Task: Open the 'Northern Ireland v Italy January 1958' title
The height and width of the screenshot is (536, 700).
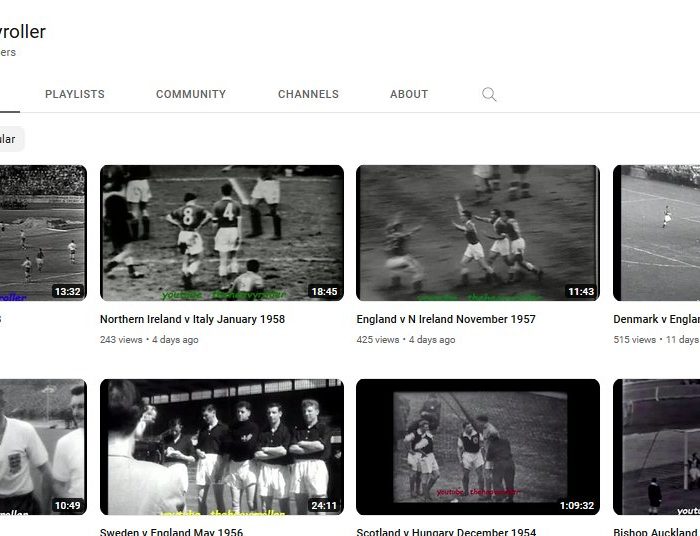Action: coord(192,319)
